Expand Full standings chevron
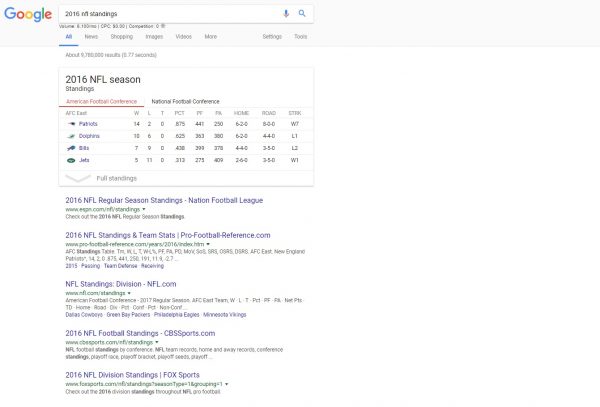Image resolution: width=600 pixels, height=407 pixels. (78, 178)
